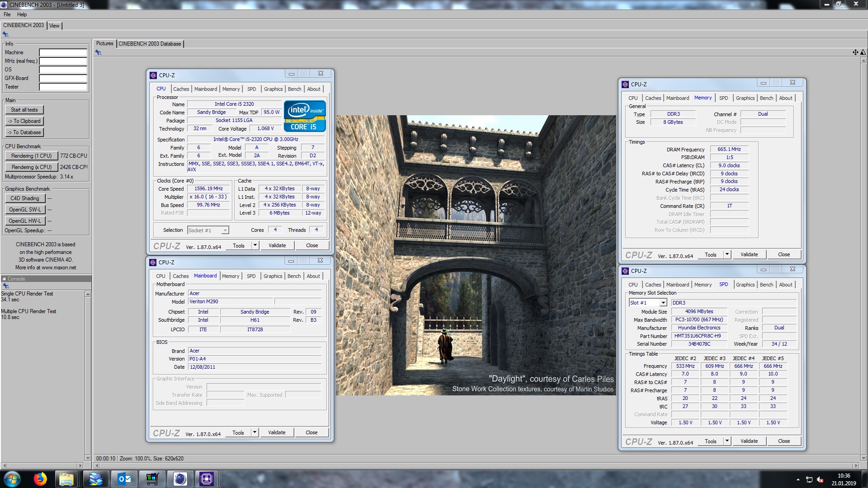Open Windows Explorer from the taskbar
This screenshot has height=488, width=868.
point(66,479)
